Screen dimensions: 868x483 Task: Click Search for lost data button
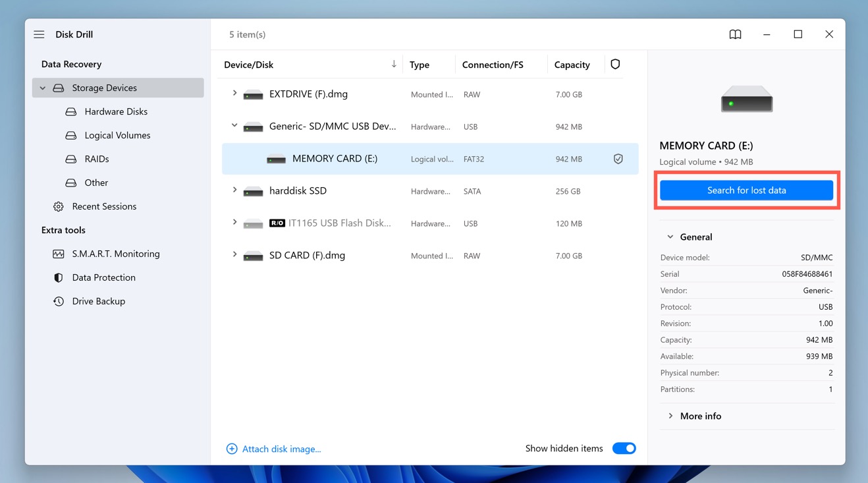coord(746,190)
